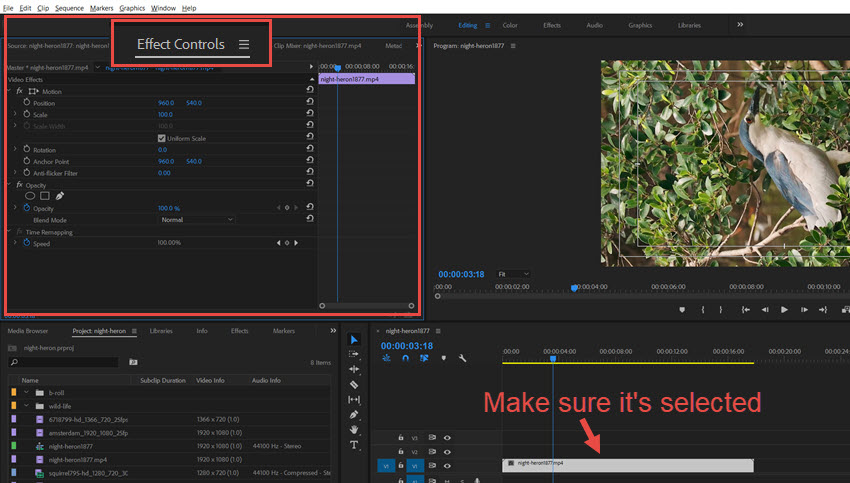
Task: Go to In point in Program monitor
Action: [x=746, y=310]
